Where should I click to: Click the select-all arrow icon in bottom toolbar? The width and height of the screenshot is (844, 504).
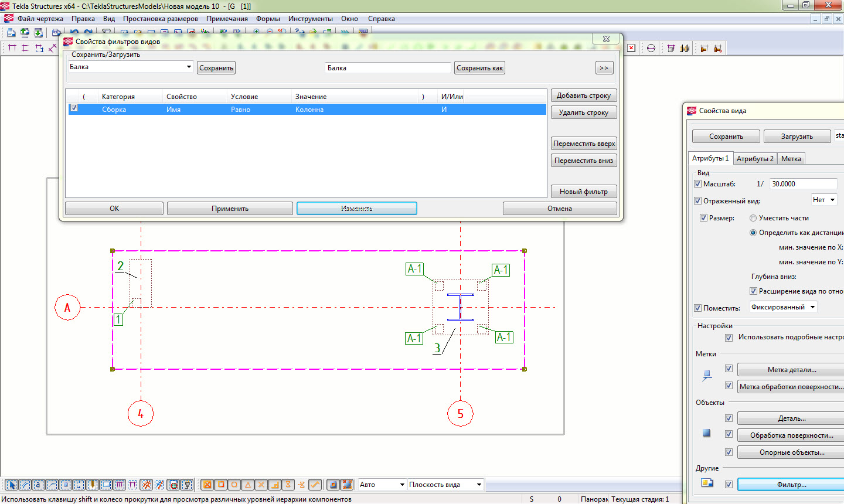(11, 485)
